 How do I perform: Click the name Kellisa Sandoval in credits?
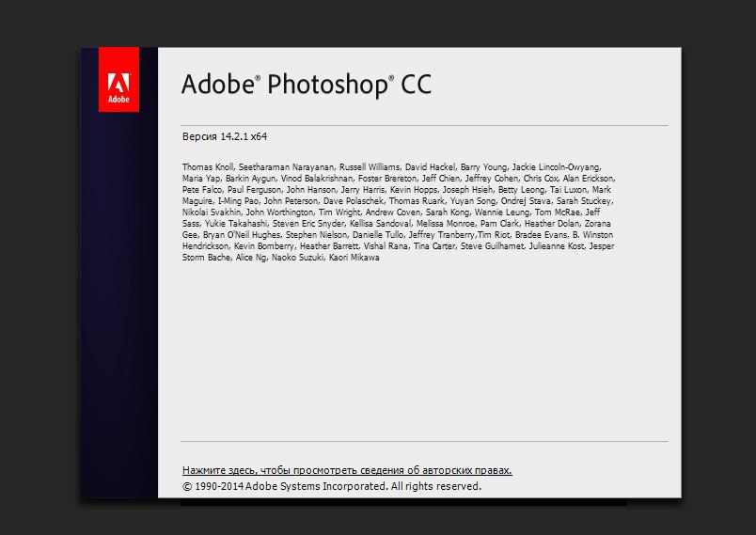point(381,224)
